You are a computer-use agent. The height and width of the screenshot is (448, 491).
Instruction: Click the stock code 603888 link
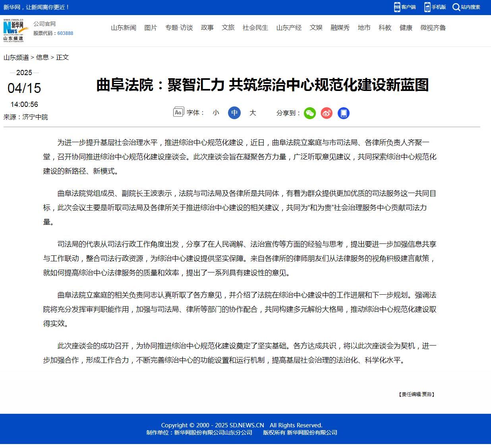(x=65, y=33)
